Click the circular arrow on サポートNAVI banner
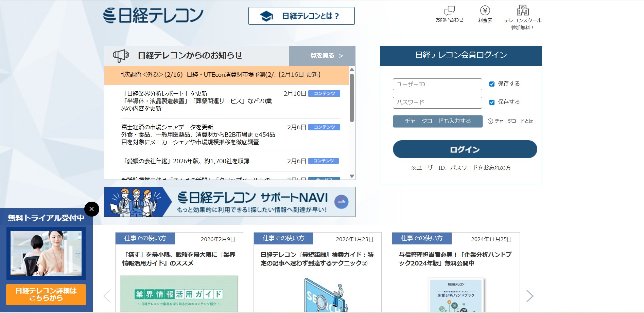 341,202
